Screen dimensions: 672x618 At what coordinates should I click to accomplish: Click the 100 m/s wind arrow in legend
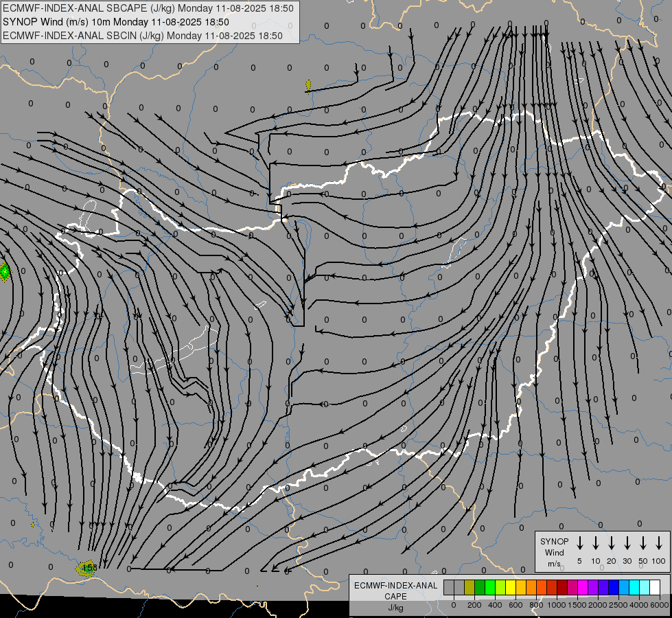click(659, 543)
